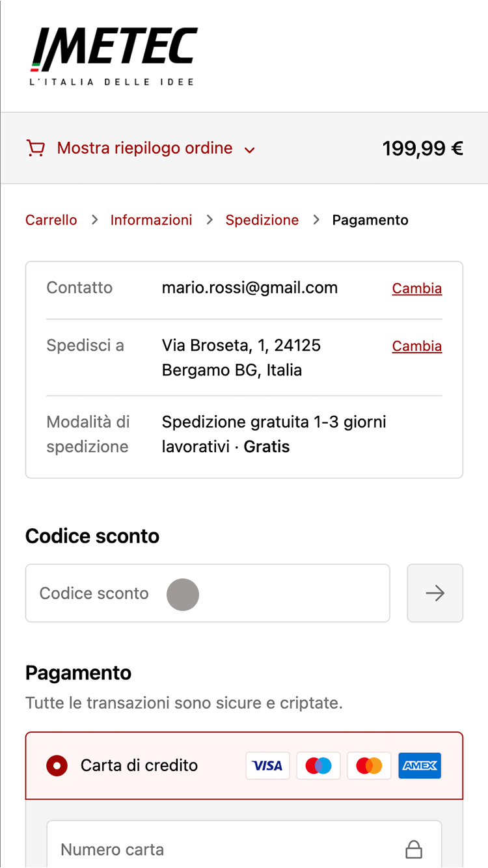Click the Visa card icon
Viewport: 488px width, 868px height.
tap(267, 766)
